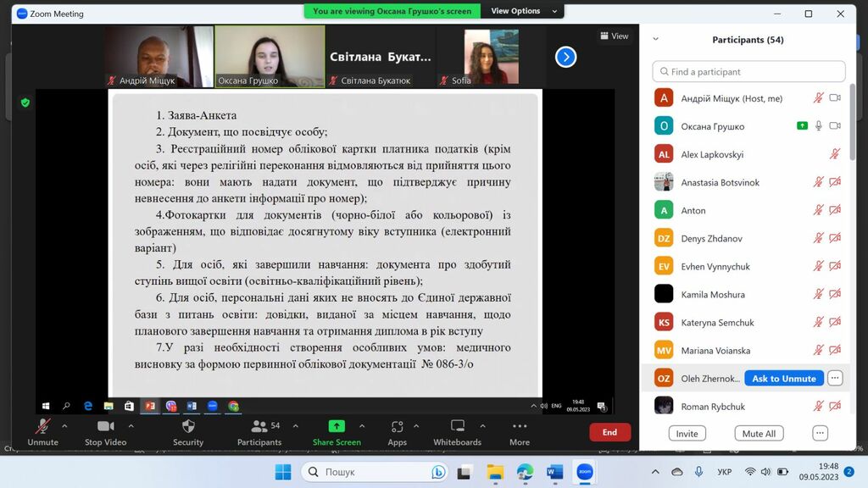The height and width of the screenshot is (488, 868).
Task: Open the View layout menu
Action: [615, 36]
